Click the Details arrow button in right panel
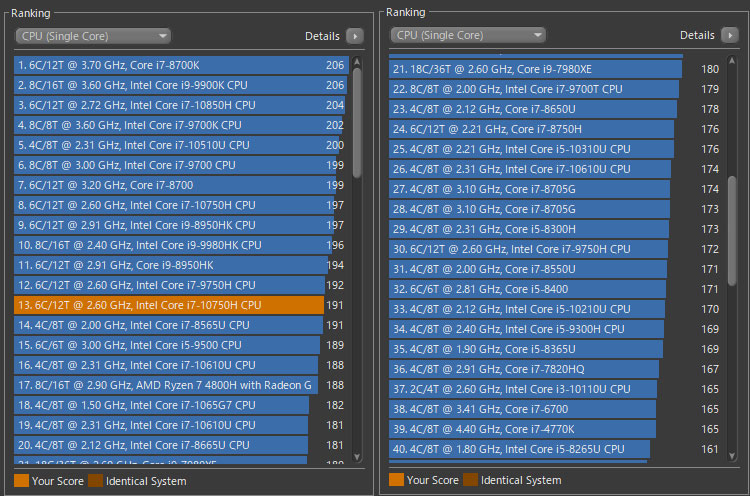Screen dimensions: 750x496 coord(730,36)
